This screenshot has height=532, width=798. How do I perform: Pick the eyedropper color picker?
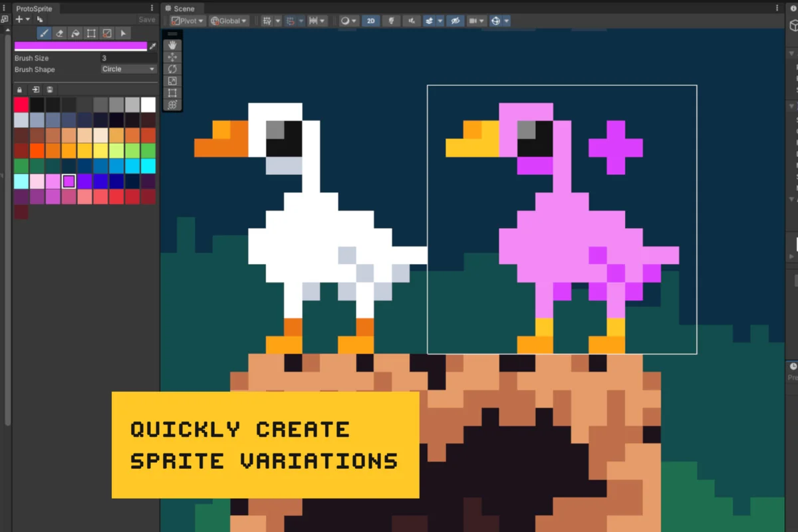[153, 46]
